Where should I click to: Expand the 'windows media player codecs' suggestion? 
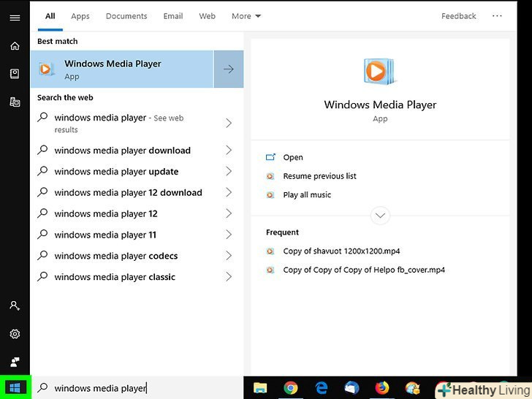point(229,256)
